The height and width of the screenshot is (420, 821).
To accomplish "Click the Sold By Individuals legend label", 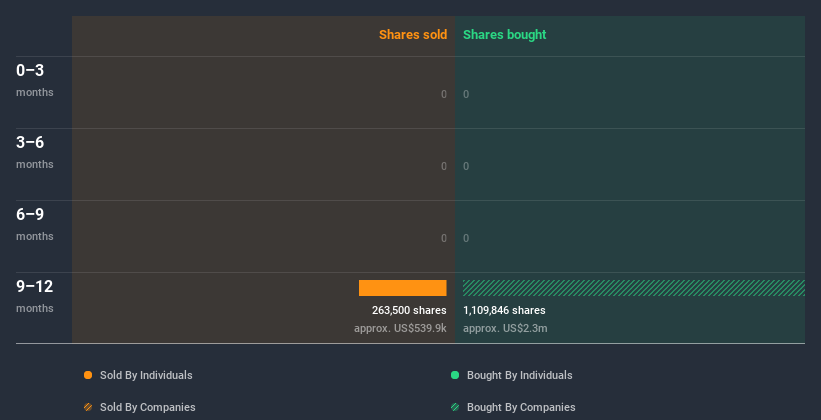I will point(146,375).
